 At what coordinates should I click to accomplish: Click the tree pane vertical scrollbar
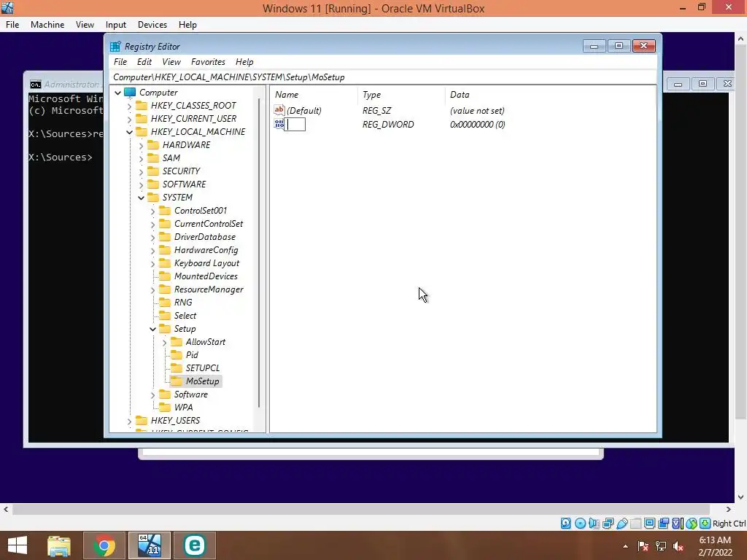(x=259, y=252)
